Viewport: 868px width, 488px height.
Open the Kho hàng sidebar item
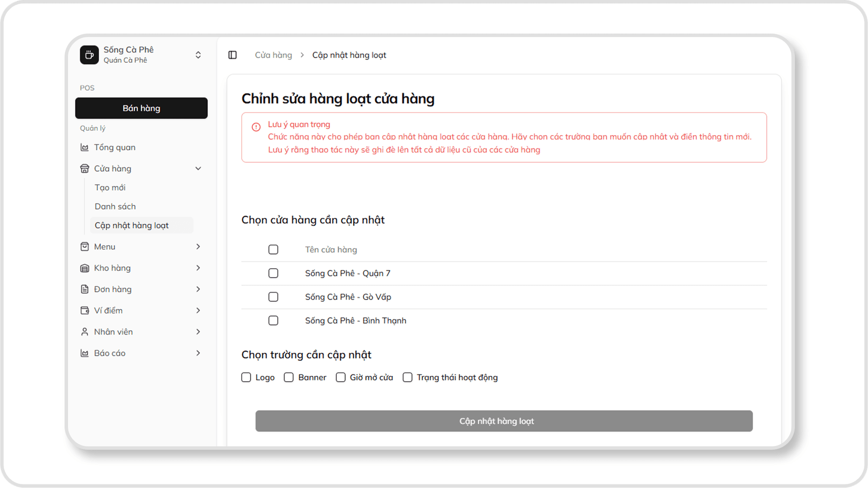[141, 268]
